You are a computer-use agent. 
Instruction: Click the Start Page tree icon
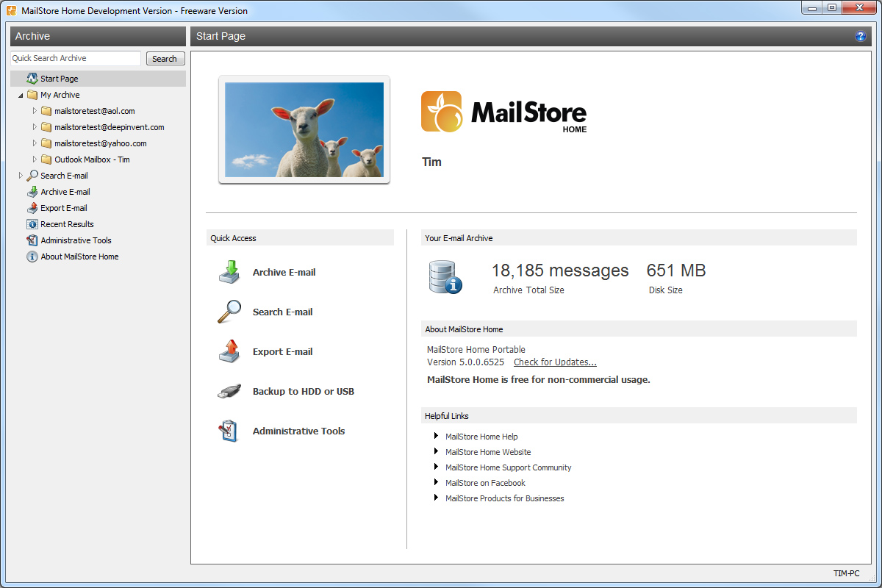click(x=32, y=79)
